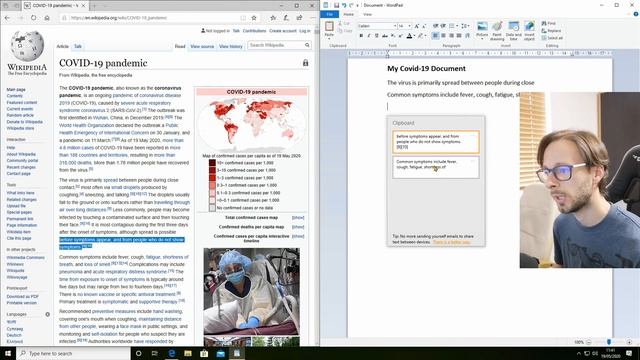Toggle underline formatting in WordPad
The image size is (640, 360).
coord(376,36)
